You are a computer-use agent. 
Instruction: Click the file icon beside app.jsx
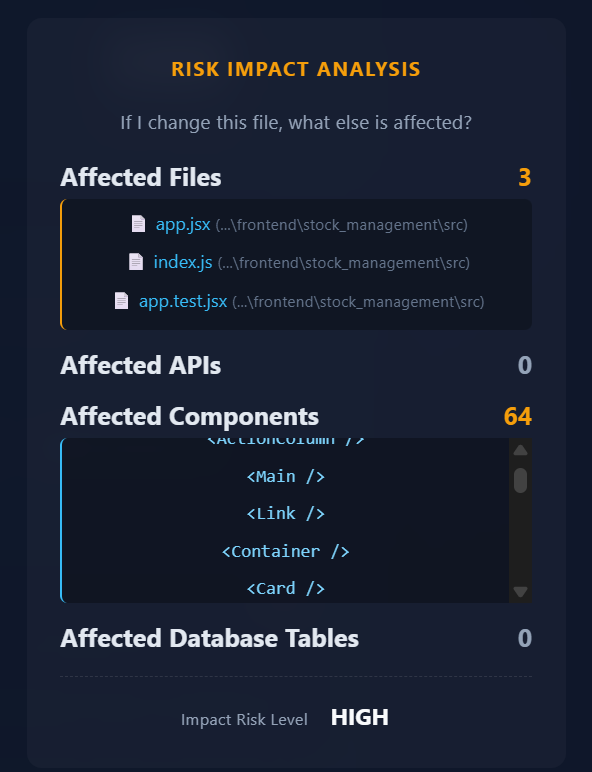click(x=138, y=224)
